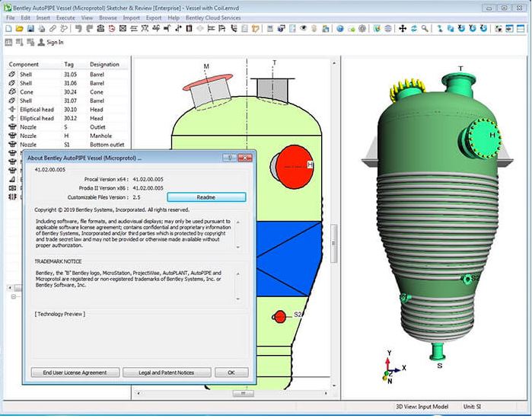Select the Rotate view arrows tool
This screenshot has width=532, height=419.
point(413,29)
